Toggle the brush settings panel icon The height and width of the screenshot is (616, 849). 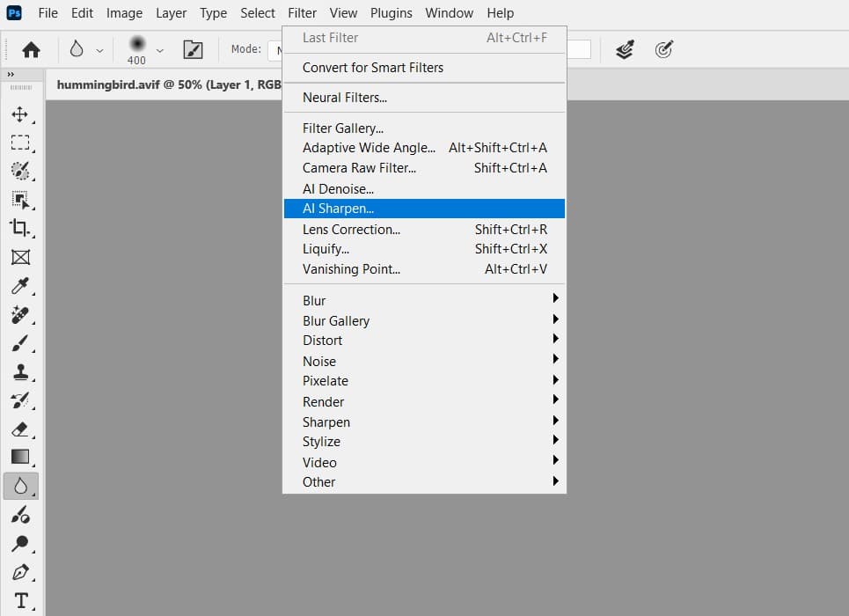point(193,50)
